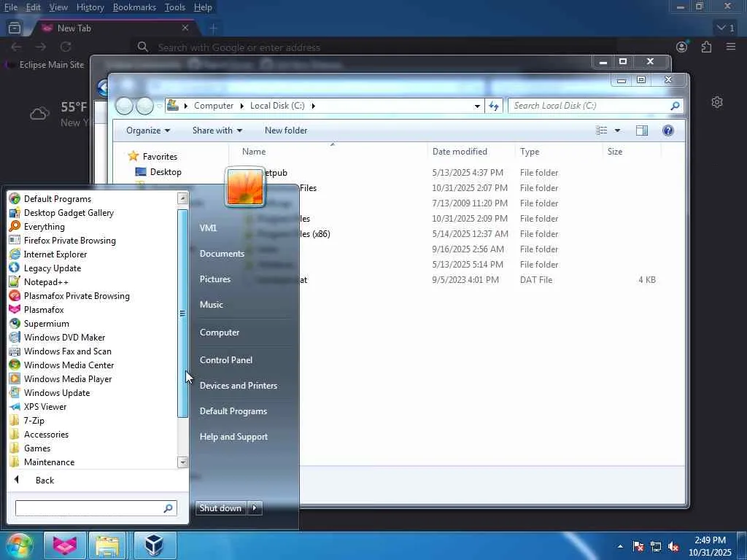Open Plasmafox from the taskbar
Viewport: 747px width, 560px height.
pyautogui.click(x=65, y=545)
